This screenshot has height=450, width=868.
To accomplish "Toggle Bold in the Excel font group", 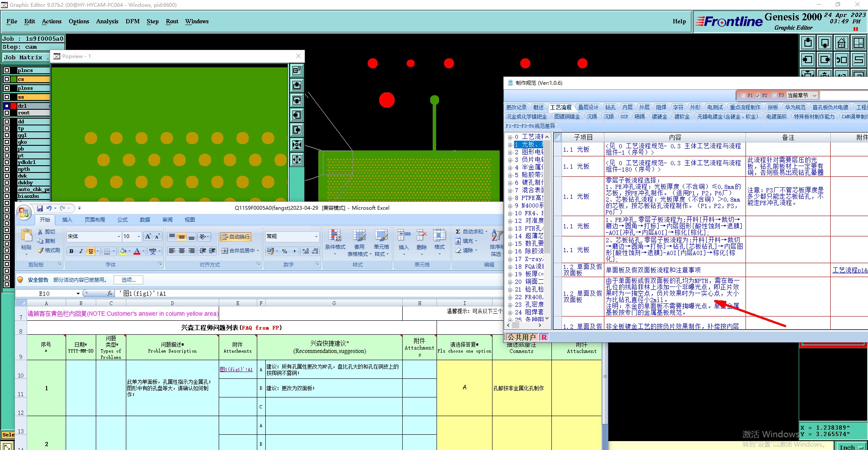I will pos(71,251).
